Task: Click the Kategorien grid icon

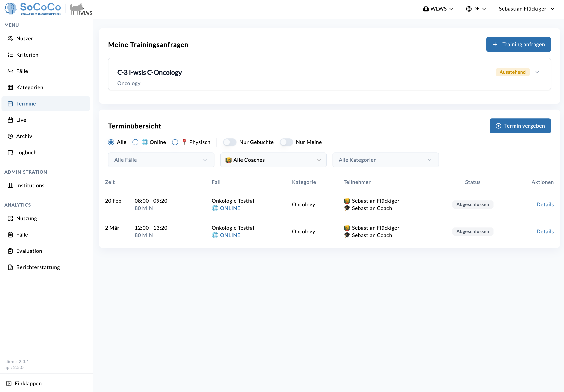Action: pos(10,87)
